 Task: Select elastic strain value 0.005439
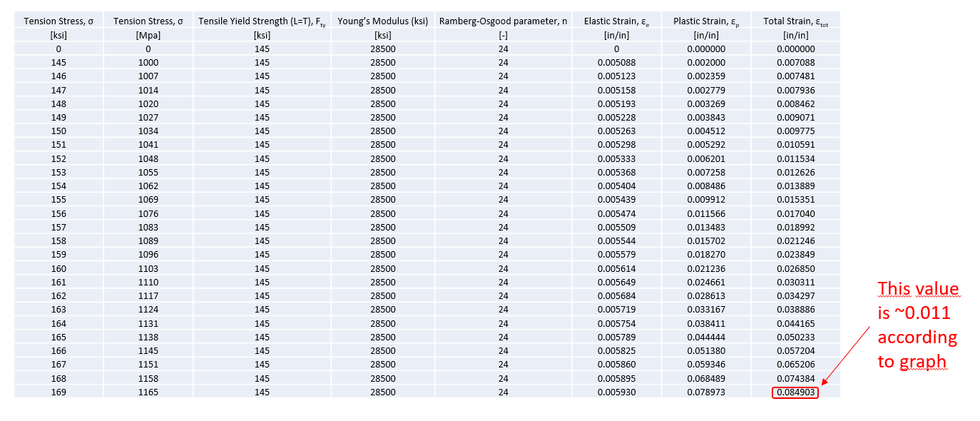(x=616, y=200)
